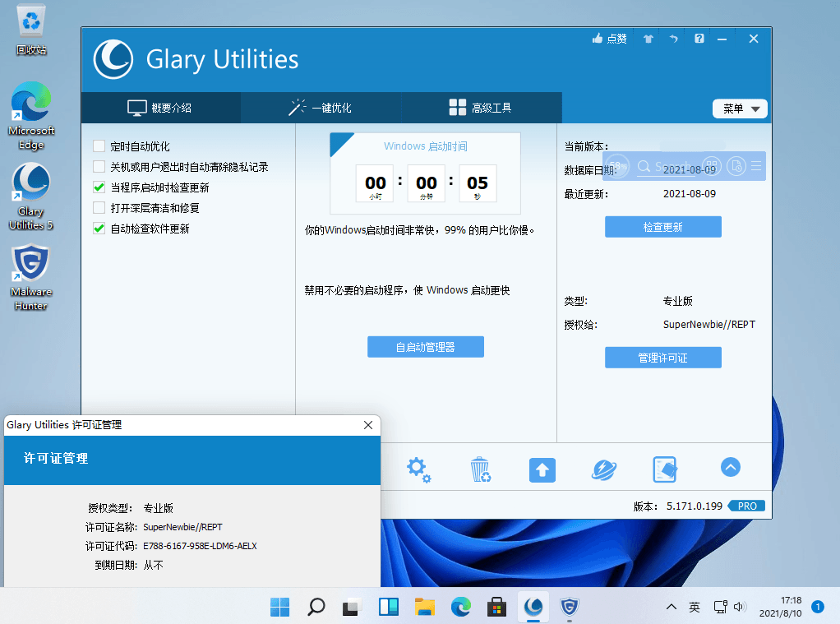
Task: Open taskbar search magnifier
Action: click(316, 607)
